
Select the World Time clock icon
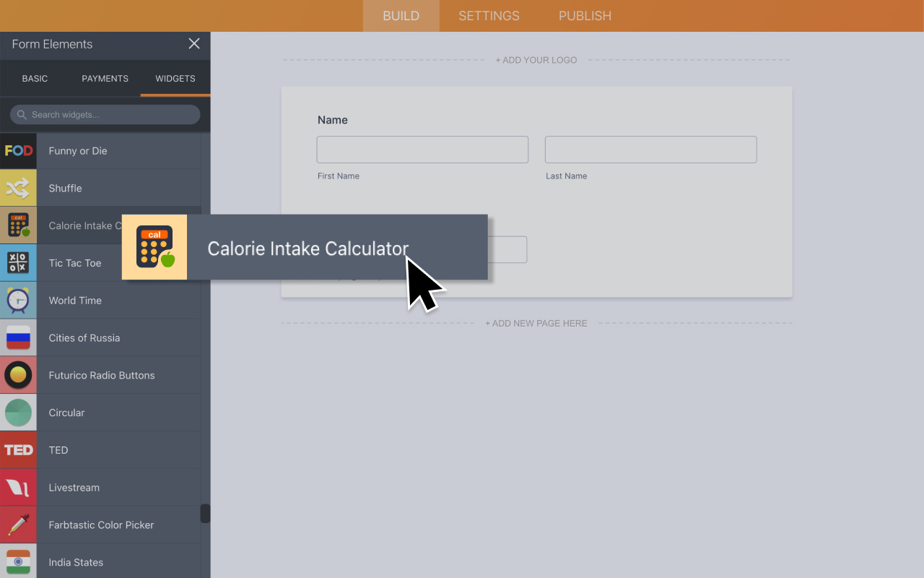18,300
